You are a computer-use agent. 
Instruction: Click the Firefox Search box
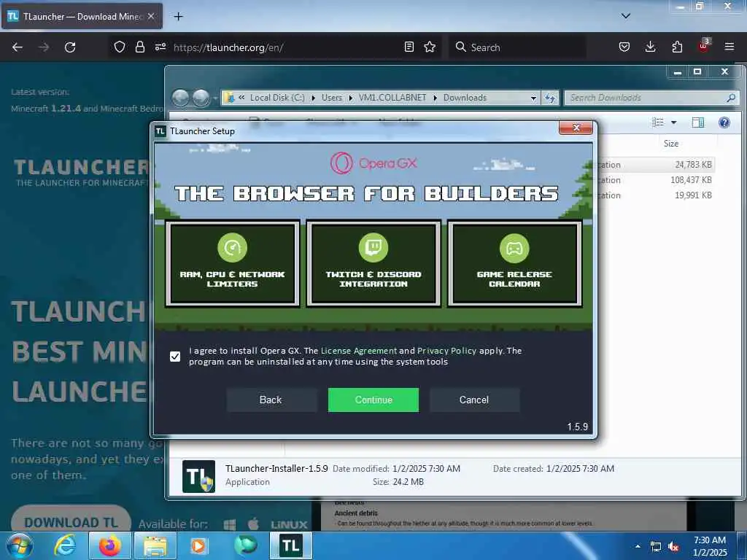[x=517, y=47]
